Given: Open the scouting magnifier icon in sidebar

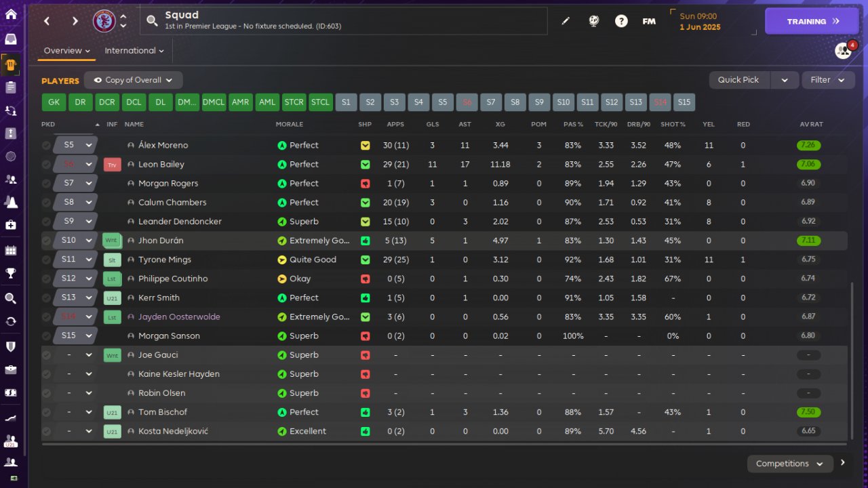Looking at the screenshot, I should coord(11,298).
